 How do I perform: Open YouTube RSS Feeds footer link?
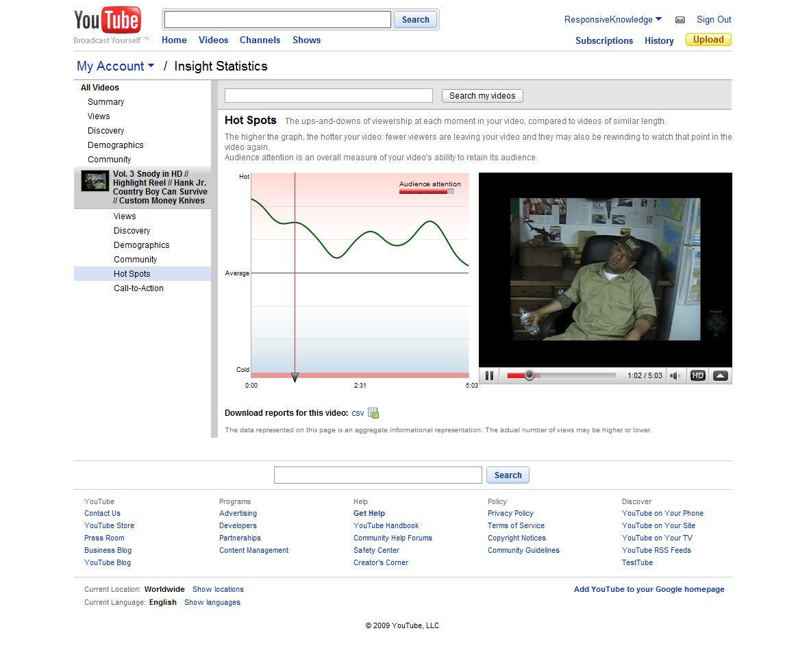[656, 551]
